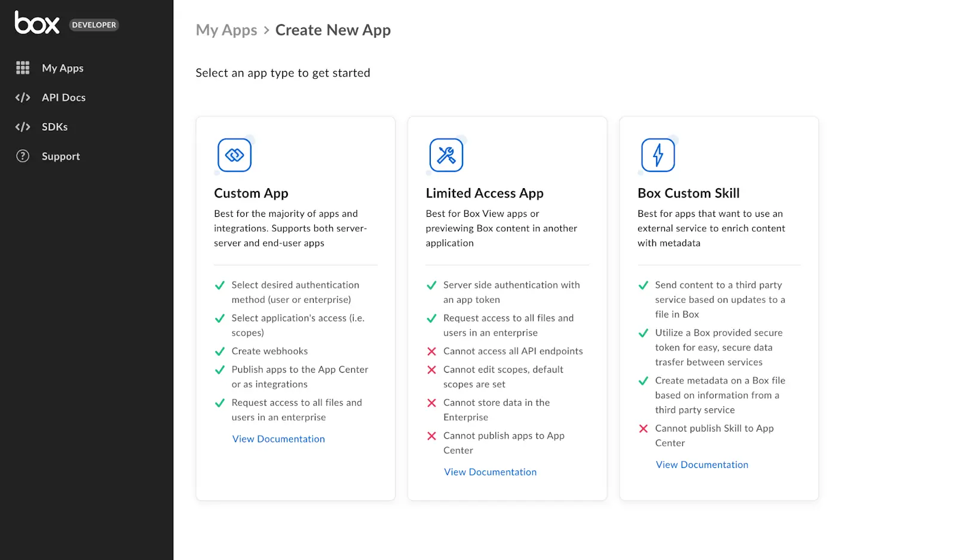956x560 pixels.
Task: Select the Box Custom Skill lightning icon
Action: pos(658,155)
